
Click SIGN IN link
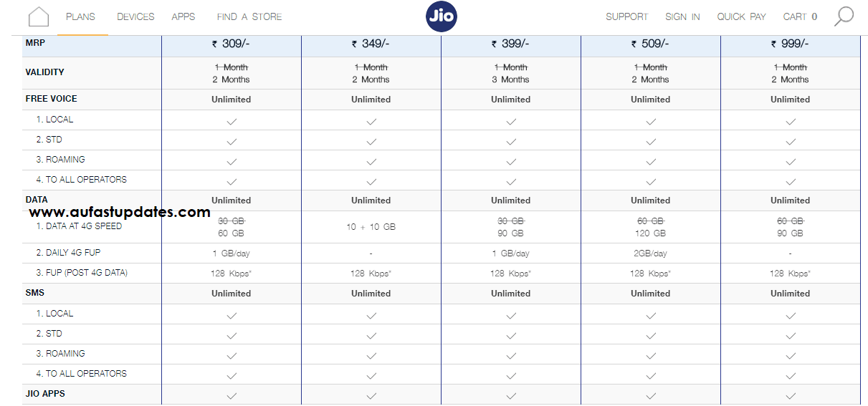(682, 16)
